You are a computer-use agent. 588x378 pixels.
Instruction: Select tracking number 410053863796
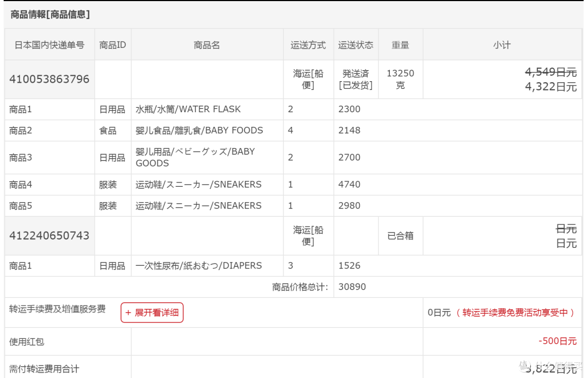click(49, 79)
